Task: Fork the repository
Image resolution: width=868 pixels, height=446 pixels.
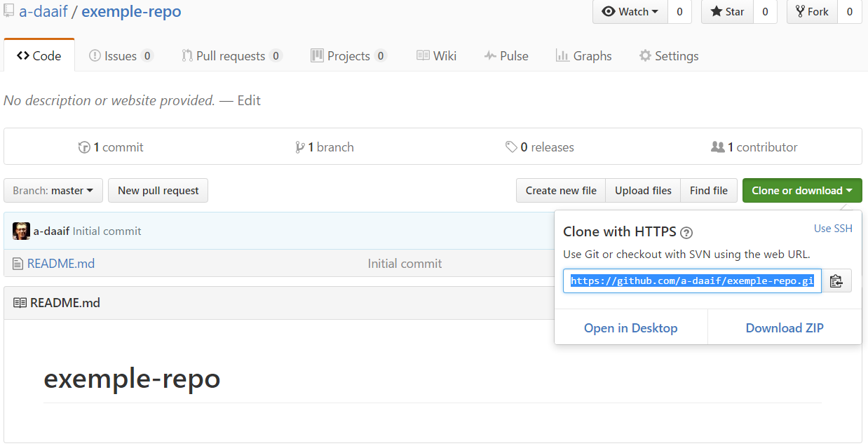Action: tap(812, 12)
